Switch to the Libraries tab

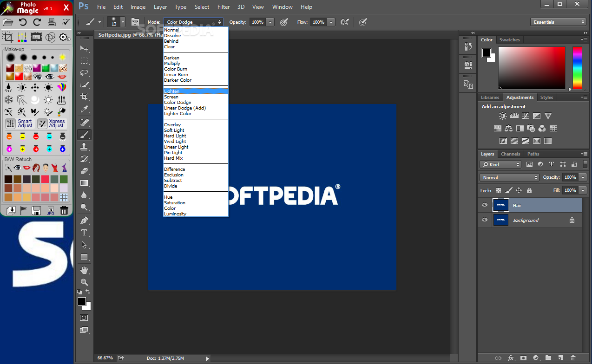coord(490,97)
